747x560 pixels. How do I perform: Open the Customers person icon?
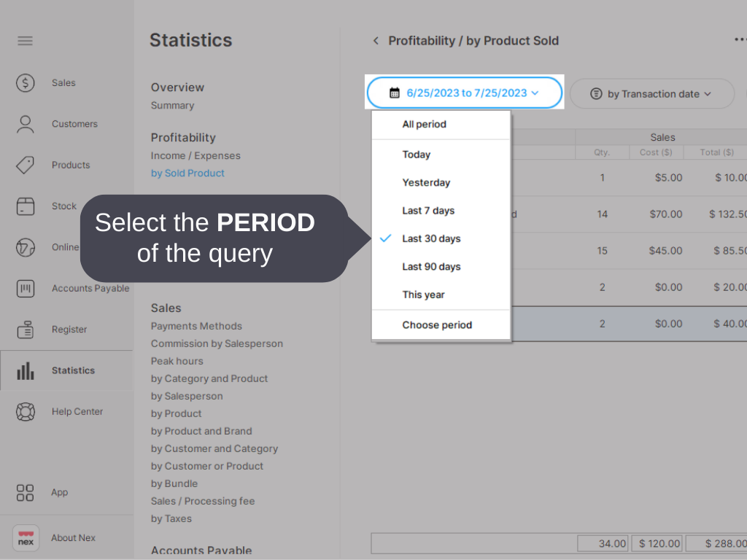tap(26, 124)
